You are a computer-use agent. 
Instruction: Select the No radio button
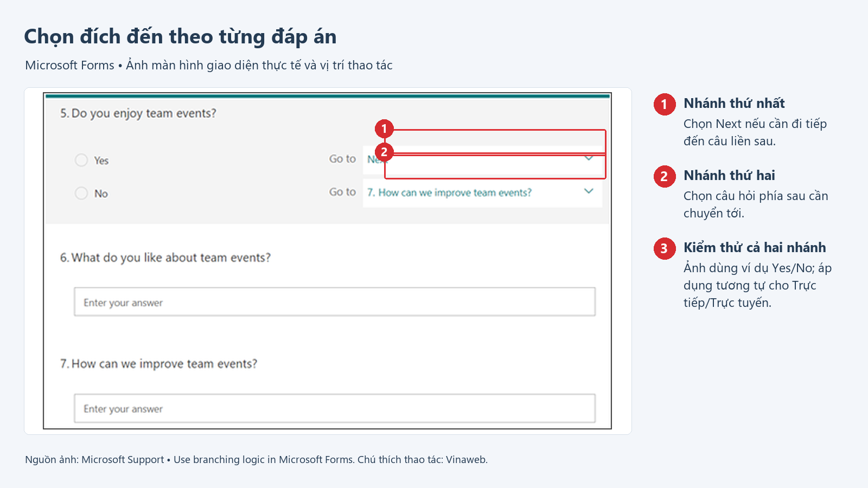pyautogui.click(x=81, y=193)
